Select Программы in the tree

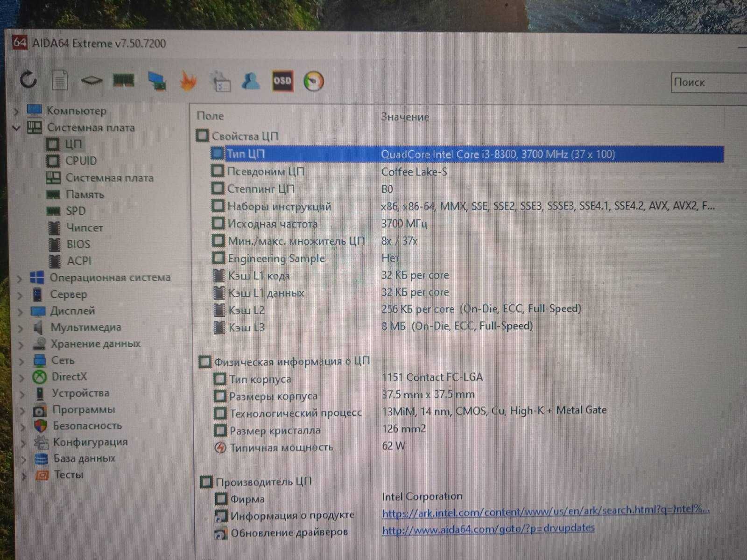(74, 409)
